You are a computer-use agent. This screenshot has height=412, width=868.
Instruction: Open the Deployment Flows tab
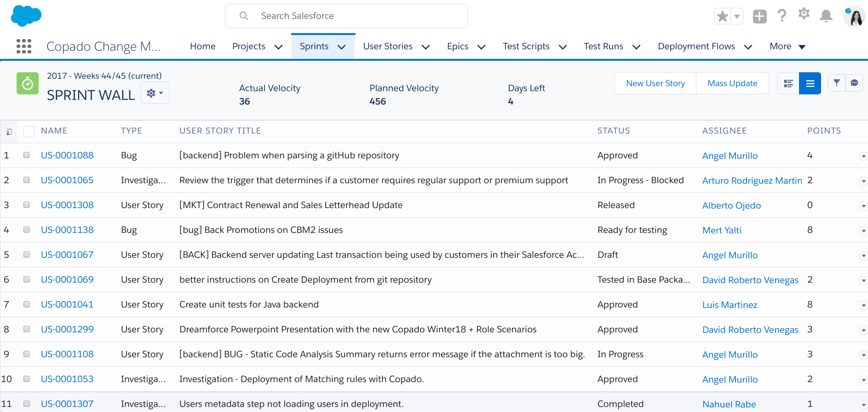pos(696,46)
